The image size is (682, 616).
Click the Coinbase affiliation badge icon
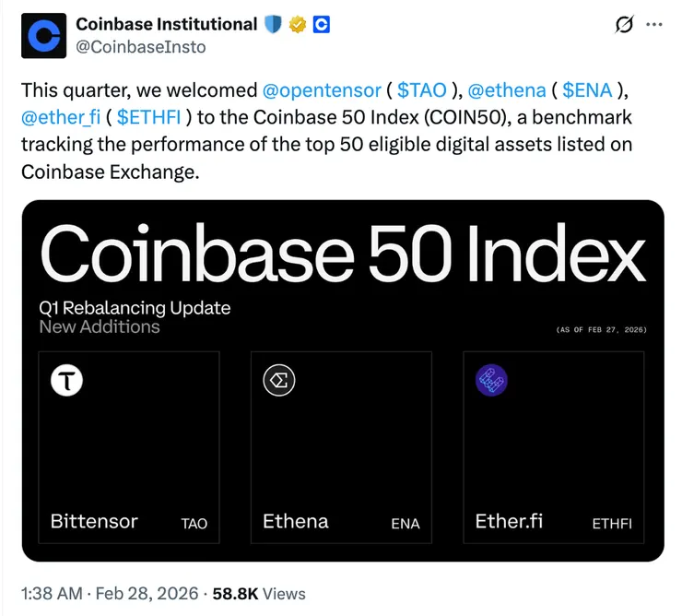321,24
